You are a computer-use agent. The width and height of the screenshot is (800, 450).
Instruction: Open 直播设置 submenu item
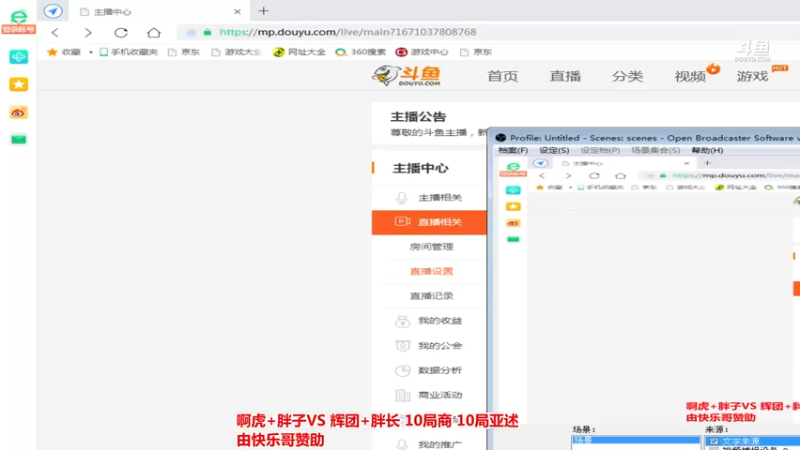[x=431, y=271]
